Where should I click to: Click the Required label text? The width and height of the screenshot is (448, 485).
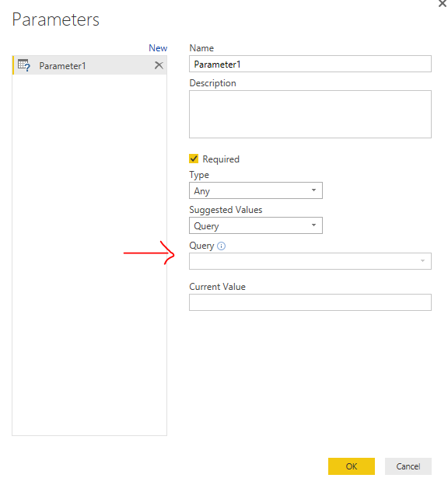[x=221, y=159]
